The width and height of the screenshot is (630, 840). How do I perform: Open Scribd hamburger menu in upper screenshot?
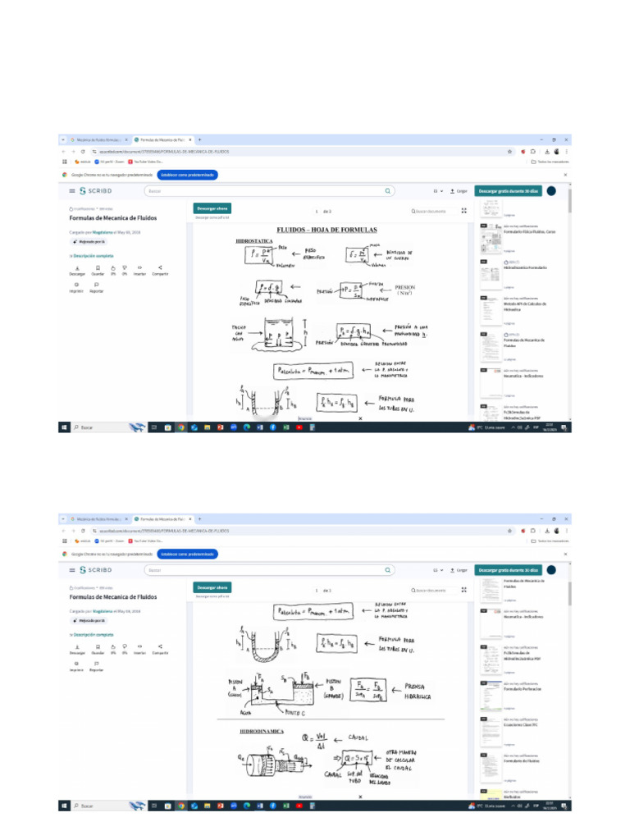(72, 190)
